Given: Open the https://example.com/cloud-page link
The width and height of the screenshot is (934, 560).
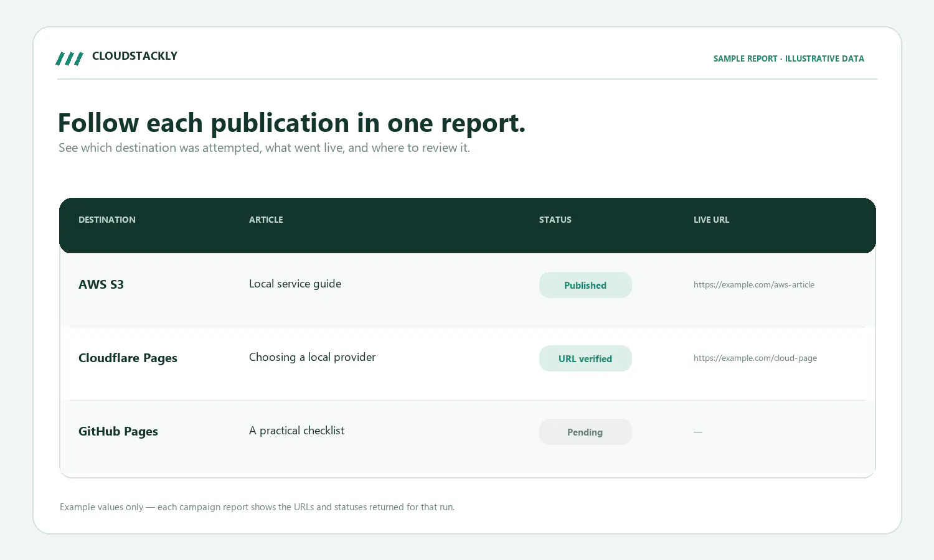Looking at the screenshot, I should tap(755, 358).
